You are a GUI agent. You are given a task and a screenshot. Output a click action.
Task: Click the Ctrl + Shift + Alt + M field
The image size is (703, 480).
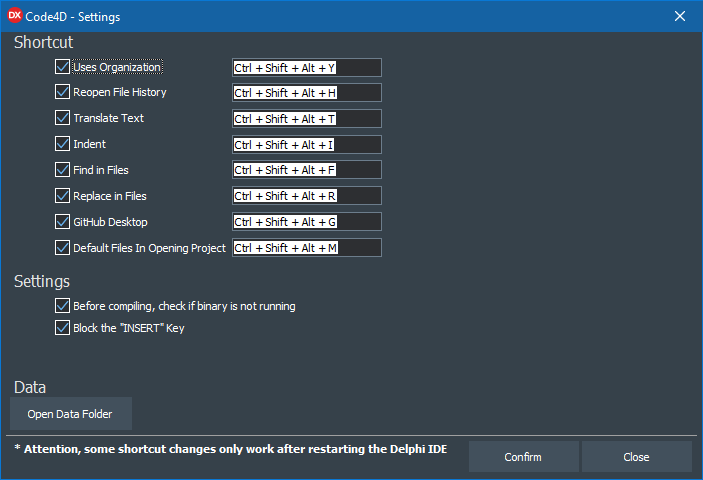coord(307,248)
